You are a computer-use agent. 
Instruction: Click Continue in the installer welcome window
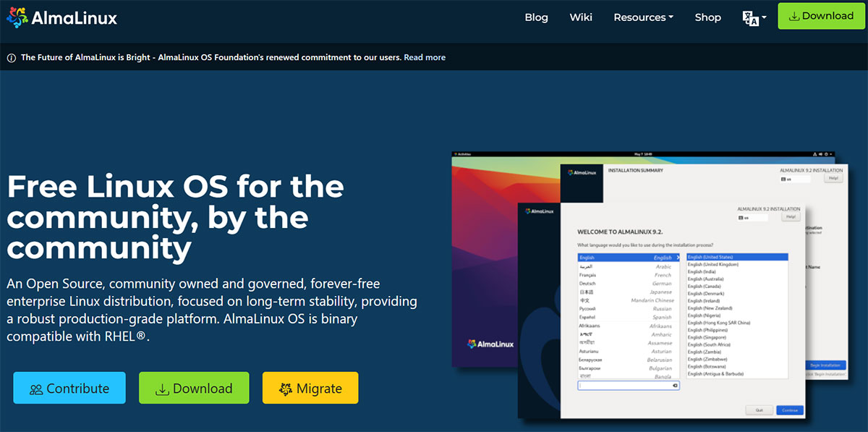click(x=790, y=410)
